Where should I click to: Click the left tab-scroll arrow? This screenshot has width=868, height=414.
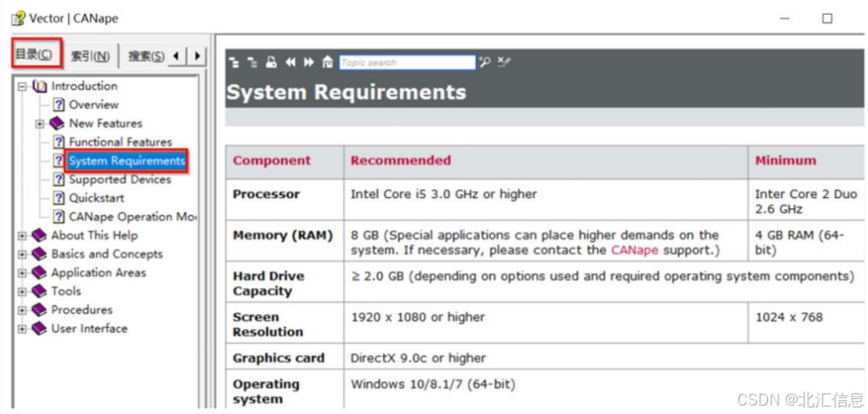(x=177, y=56)
